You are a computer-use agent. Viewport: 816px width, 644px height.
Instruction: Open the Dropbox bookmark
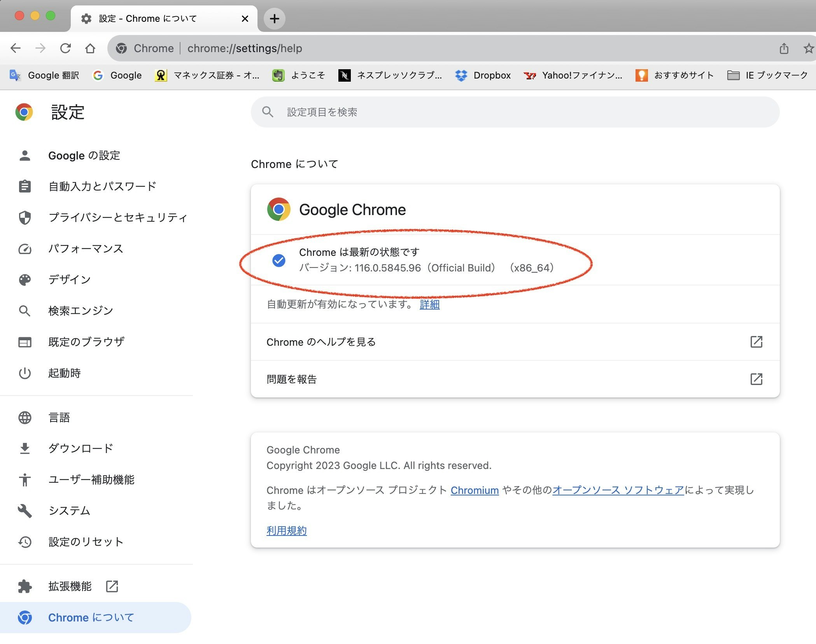coord(483,75)
